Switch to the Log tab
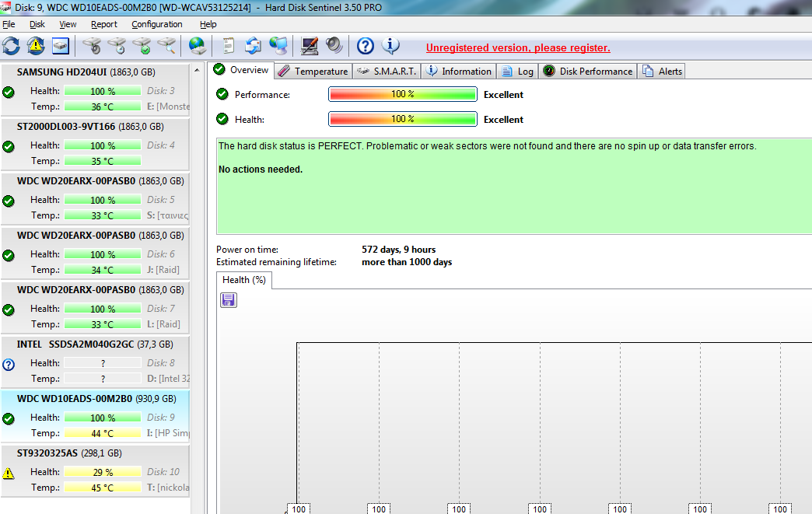This screenshot has width=812, height=514. click(x=517, y=71)
